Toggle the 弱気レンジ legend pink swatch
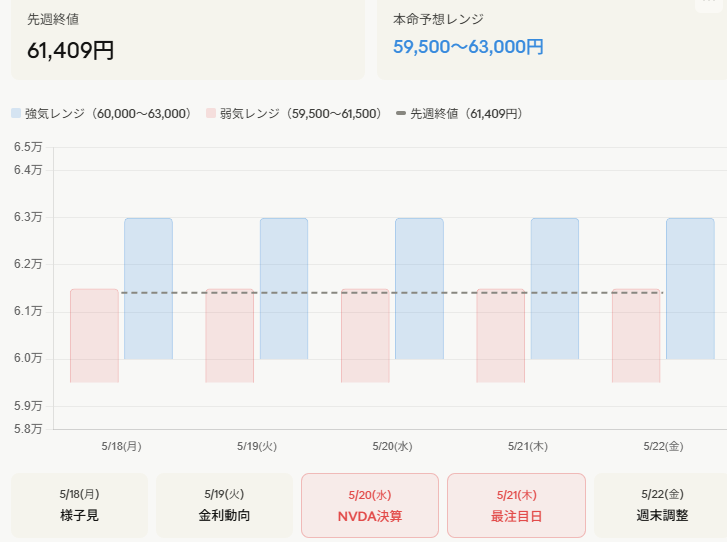The height and width of the screenshot is (542, 727). tap(211, 113)
